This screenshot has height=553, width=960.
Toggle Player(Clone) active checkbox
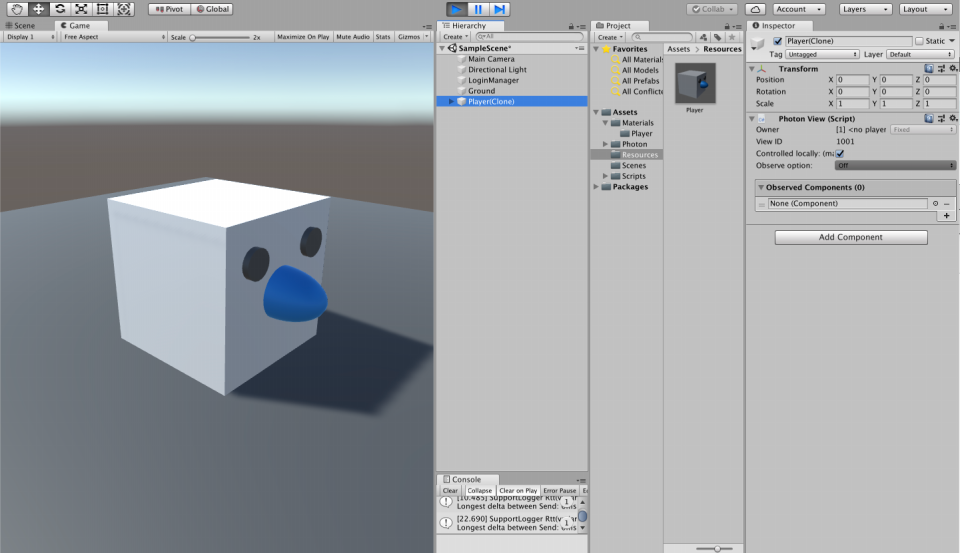pos(778,41)
